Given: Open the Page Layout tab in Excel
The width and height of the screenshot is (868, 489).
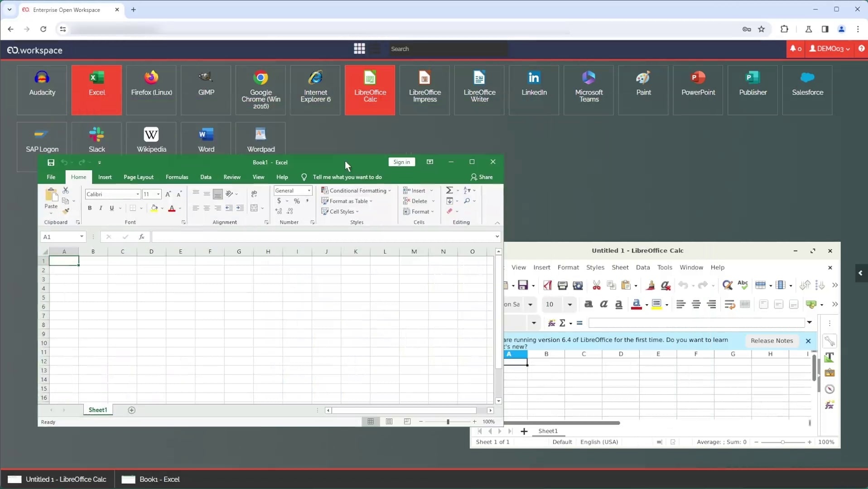Looking at the screenshot, I should (139, 177).
